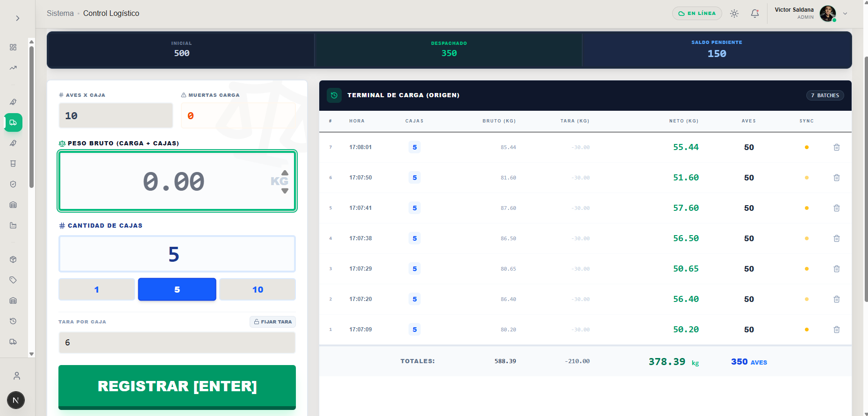Select the 5 box quantity preset
Viewport: 868px width, 416px height.
(177, 289)
